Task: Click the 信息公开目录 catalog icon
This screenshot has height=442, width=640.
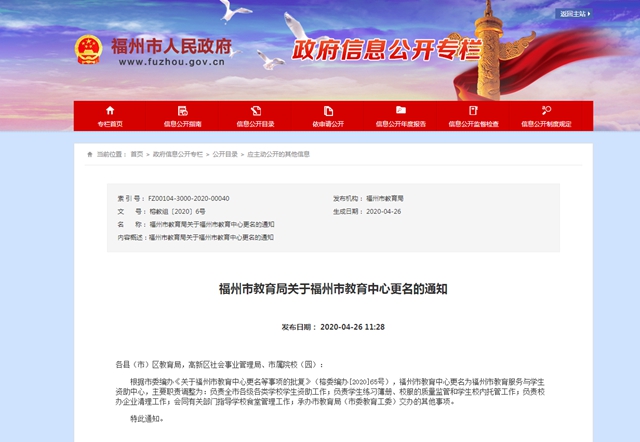Action: 255,110
